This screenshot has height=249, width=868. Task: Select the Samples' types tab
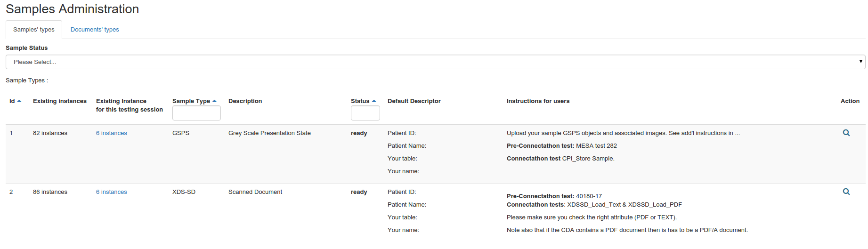pos(34,30)
